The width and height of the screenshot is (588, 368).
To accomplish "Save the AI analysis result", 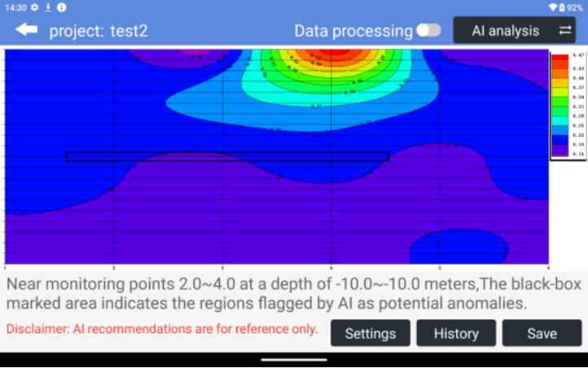I will click(542, 333).
